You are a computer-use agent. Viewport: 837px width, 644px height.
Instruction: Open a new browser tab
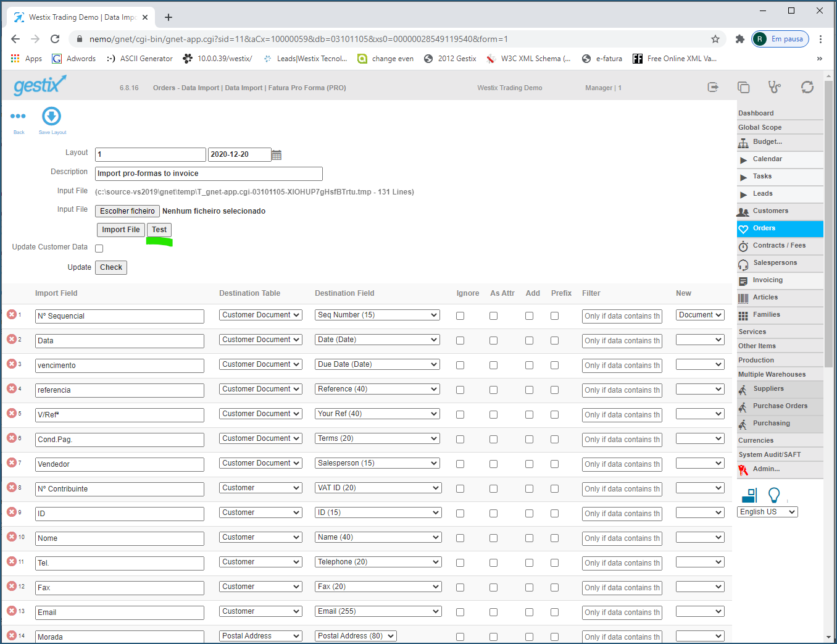(x=169, y=17)
